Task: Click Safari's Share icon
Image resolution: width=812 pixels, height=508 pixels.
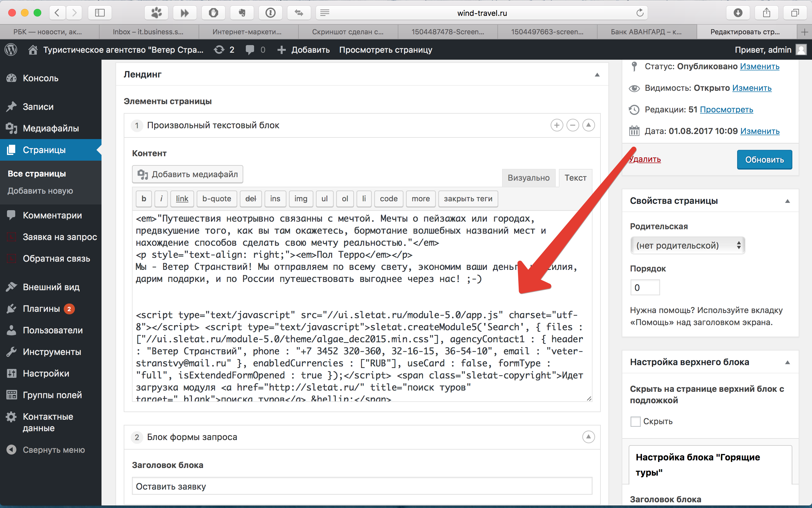Action: pos(766,13)
